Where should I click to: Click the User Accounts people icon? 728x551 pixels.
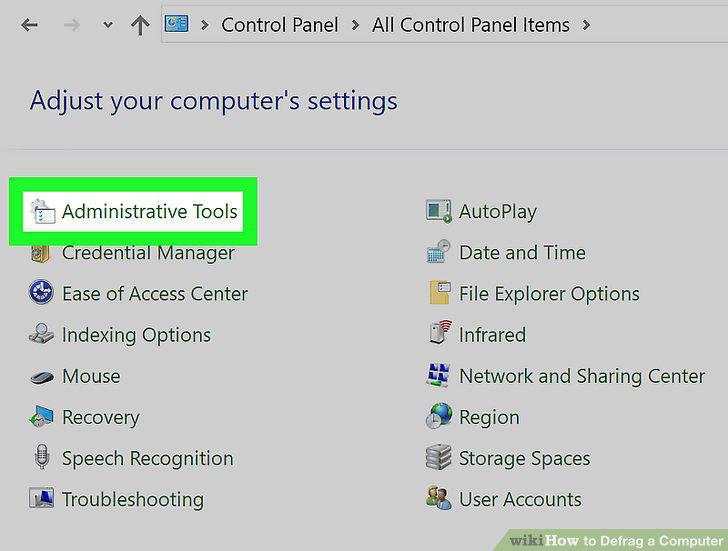(x=438, y=498)
